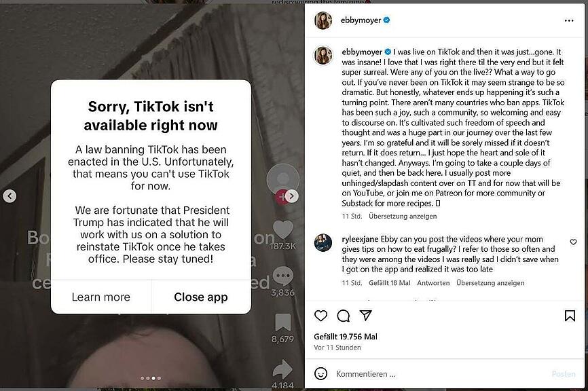This screenshot has height=391, width=588.
Task: Share post using paper plane icon
Action: pyautogui.click(x=365, y=316)
